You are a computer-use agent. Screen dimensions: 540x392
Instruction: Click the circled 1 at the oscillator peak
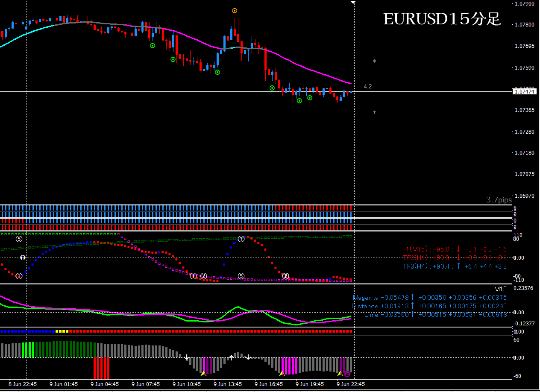(x=241, y=239)
